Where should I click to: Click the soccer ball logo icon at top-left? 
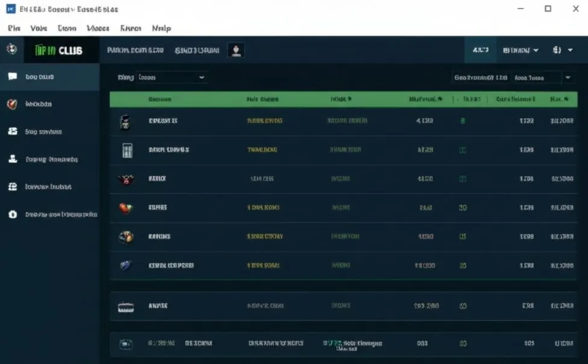click(x=11, y=49)
